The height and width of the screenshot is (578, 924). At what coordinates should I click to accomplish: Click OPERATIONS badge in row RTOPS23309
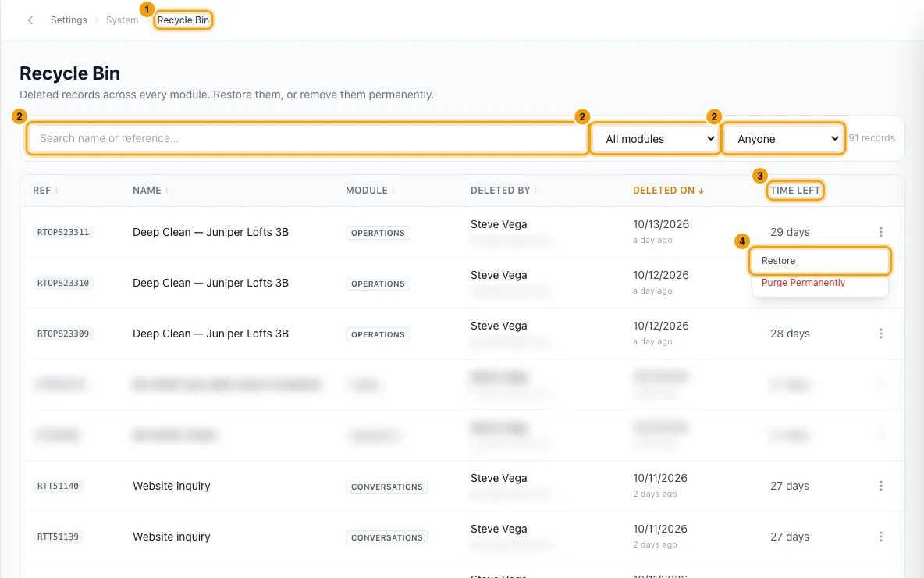[x=378, y=334]
